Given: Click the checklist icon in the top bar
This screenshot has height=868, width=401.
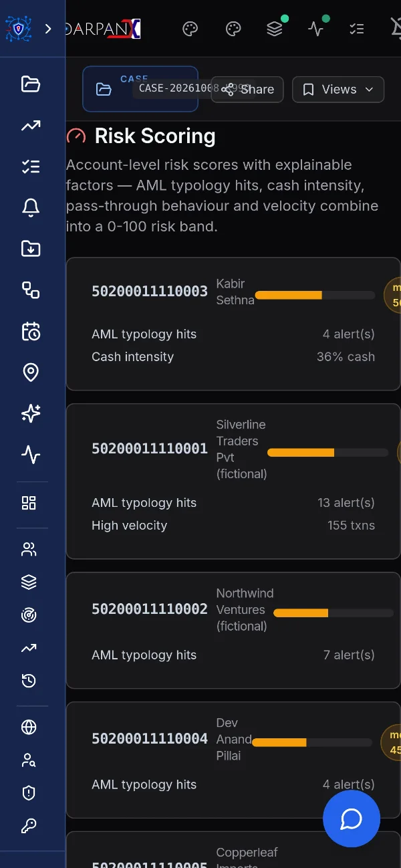Looking at the screenshot, I should pyautogui.click(x=357, y=29).
